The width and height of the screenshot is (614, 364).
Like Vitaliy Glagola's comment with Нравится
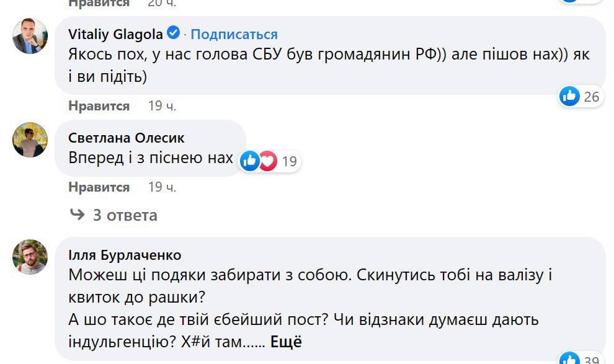coord(99,106)
